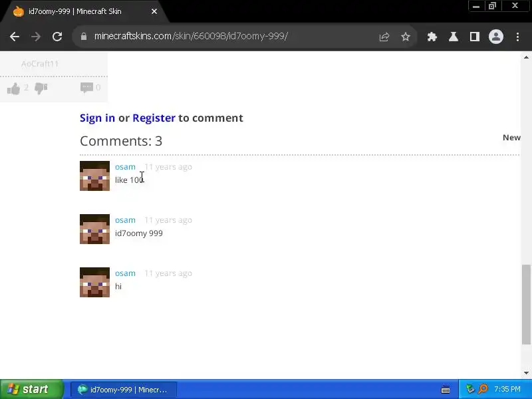Click the avatar beside the 'hi' comment

94,282
